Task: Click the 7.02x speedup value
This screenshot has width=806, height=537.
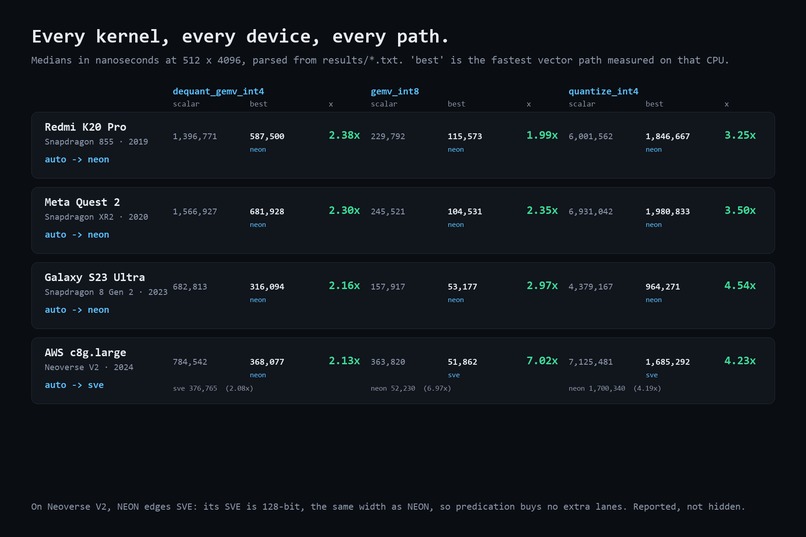Action: click(x=542, y=361)
